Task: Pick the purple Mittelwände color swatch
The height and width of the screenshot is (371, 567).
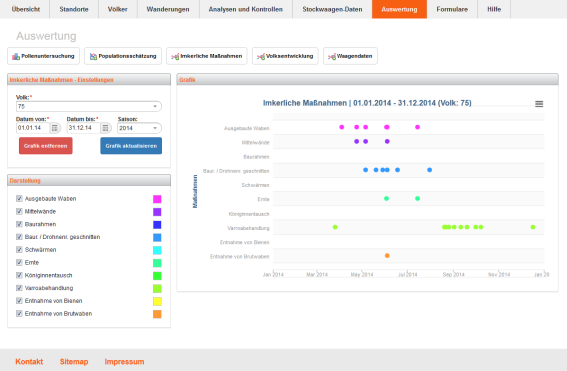Action: [x=157, y=212]
